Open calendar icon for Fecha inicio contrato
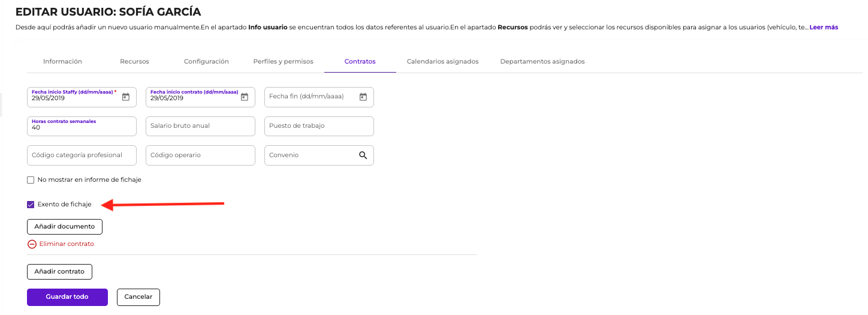 tap(245, 97)
